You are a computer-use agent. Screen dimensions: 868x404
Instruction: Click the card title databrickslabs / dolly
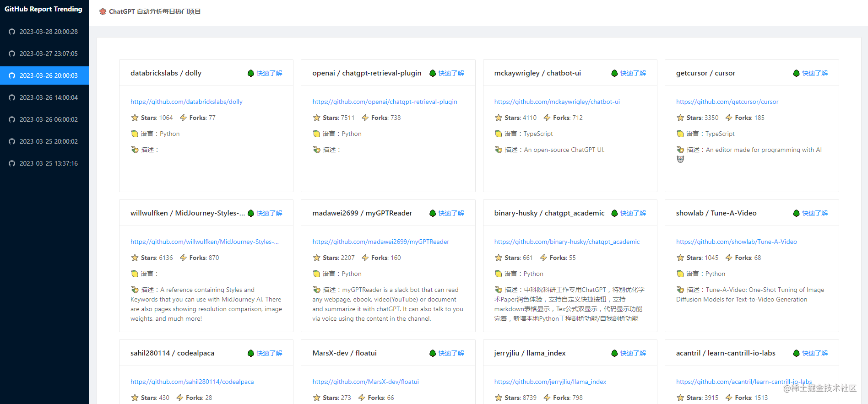pos(166,73)
